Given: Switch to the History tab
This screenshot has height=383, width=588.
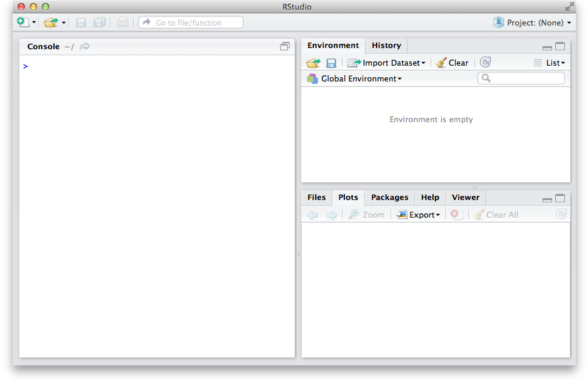Looking at the screenshot, I should pyautogui.click(x=386, y=46).
